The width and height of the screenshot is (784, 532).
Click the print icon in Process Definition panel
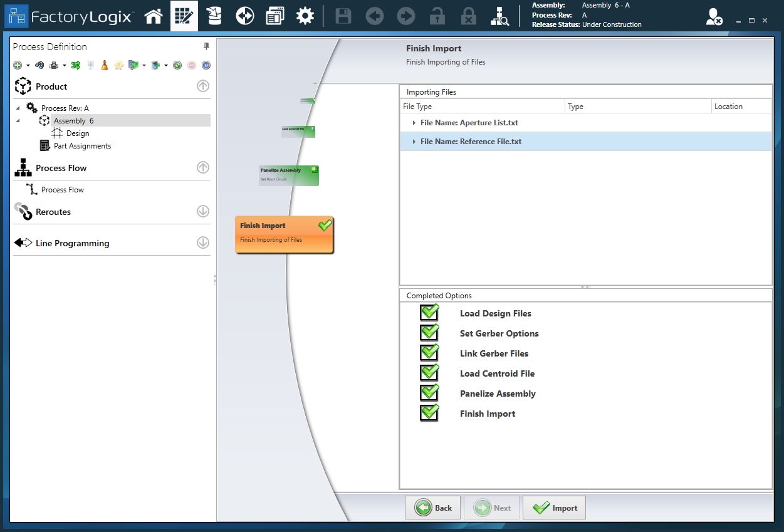click(x=54, y=65)
